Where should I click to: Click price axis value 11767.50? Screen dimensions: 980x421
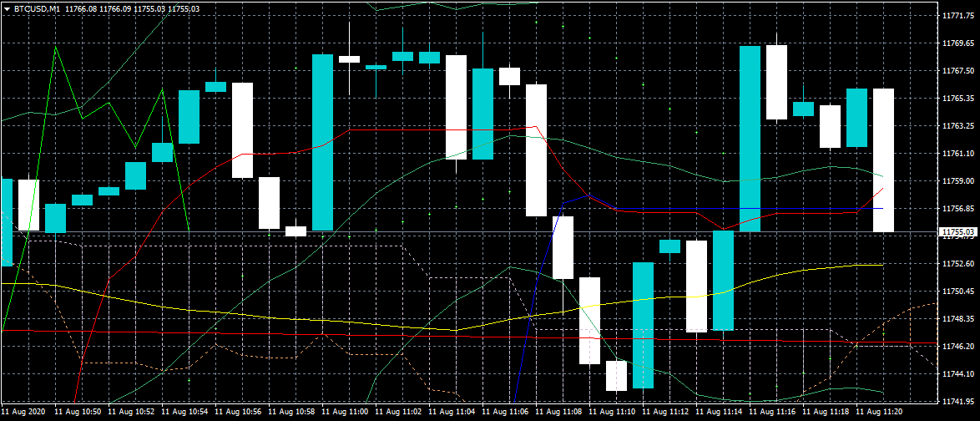click(957, 71)
